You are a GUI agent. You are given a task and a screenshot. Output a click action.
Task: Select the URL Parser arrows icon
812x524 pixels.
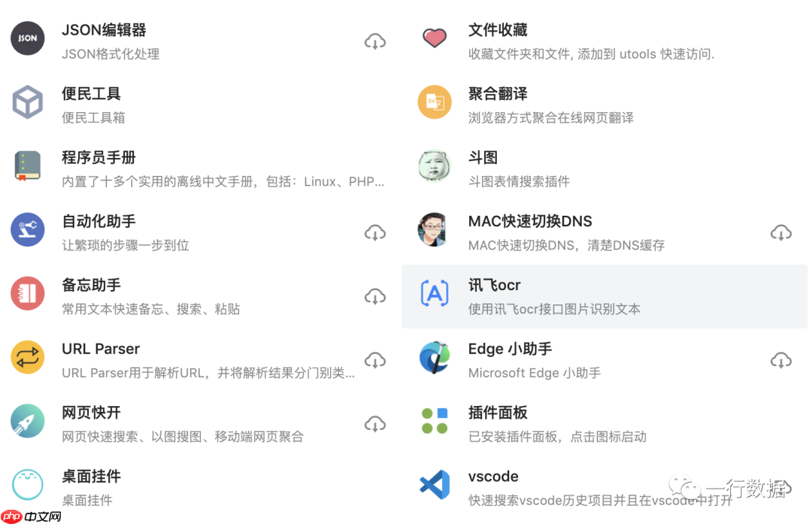(27, 357)
